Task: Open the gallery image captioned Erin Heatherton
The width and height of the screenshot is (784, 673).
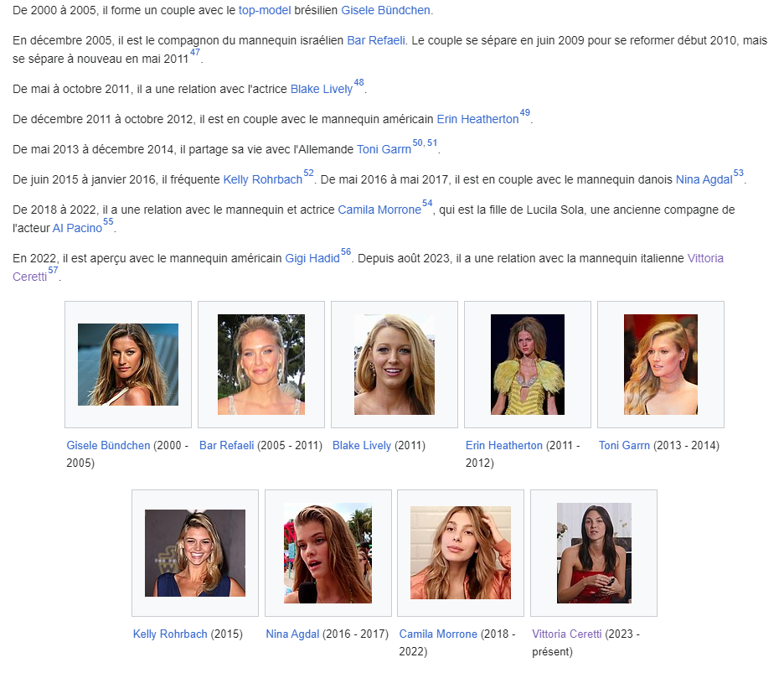Action: (528, 365)
